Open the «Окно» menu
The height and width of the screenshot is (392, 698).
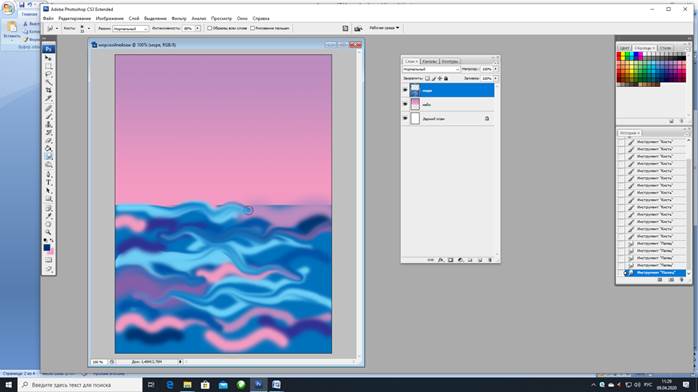[242, 18]
